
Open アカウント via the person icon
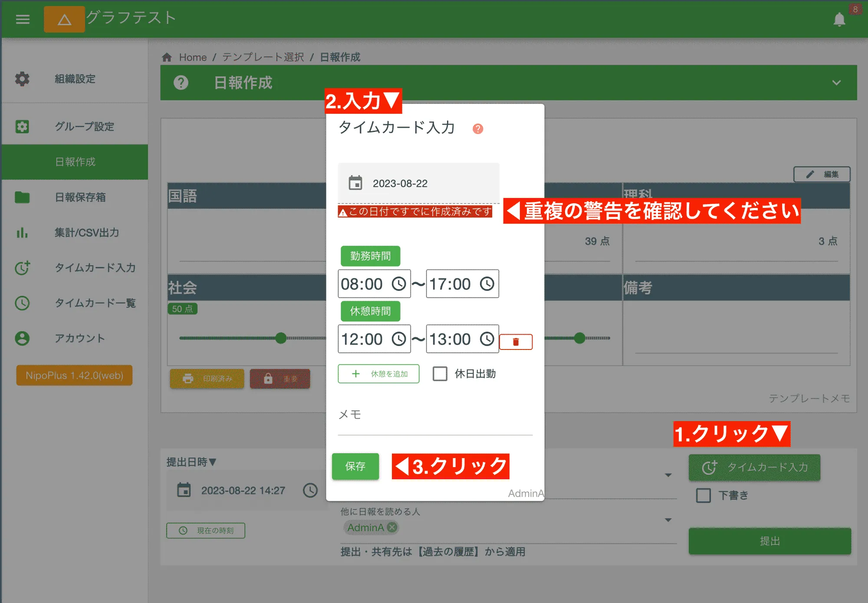click(x=22, y=339)
